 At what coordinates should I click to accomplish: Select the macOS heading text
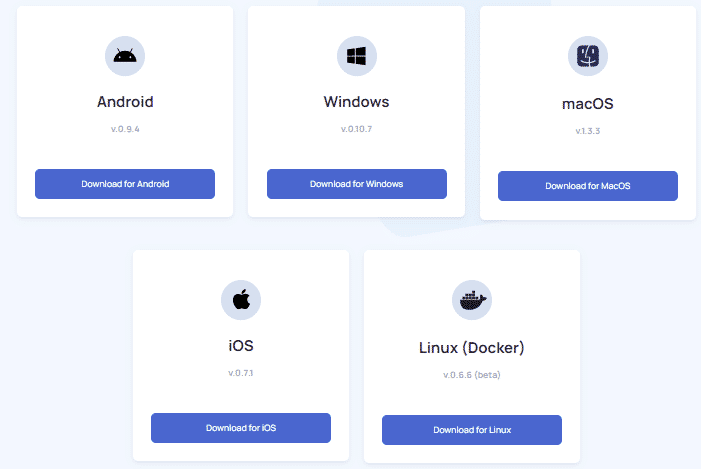click(587, 104)
